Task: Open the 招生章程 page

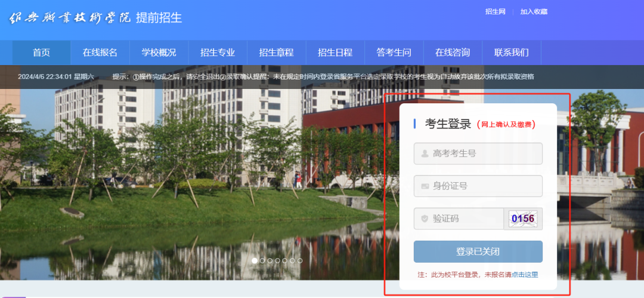Action: [276, 53]
